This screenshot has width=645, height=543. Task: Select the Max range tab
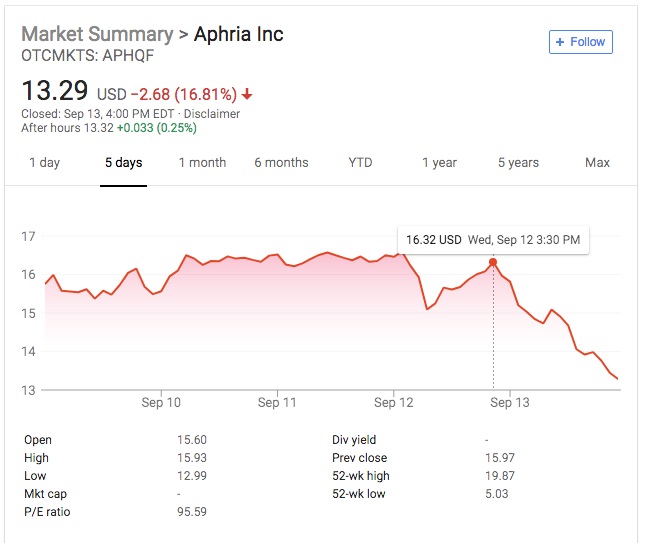[597, 163]
